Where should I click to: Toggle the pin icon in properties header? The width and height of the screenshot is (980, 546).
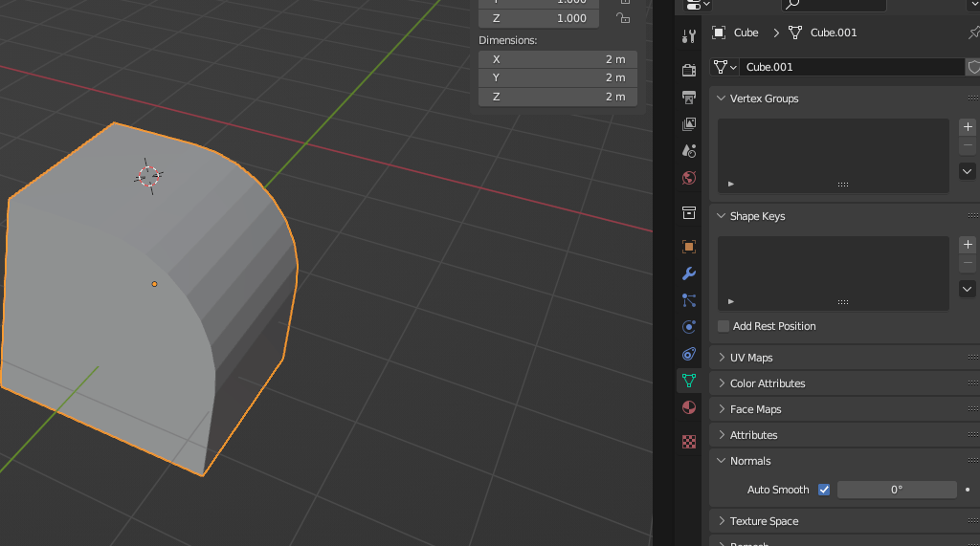pyautogui.click(x=973, y=33)
